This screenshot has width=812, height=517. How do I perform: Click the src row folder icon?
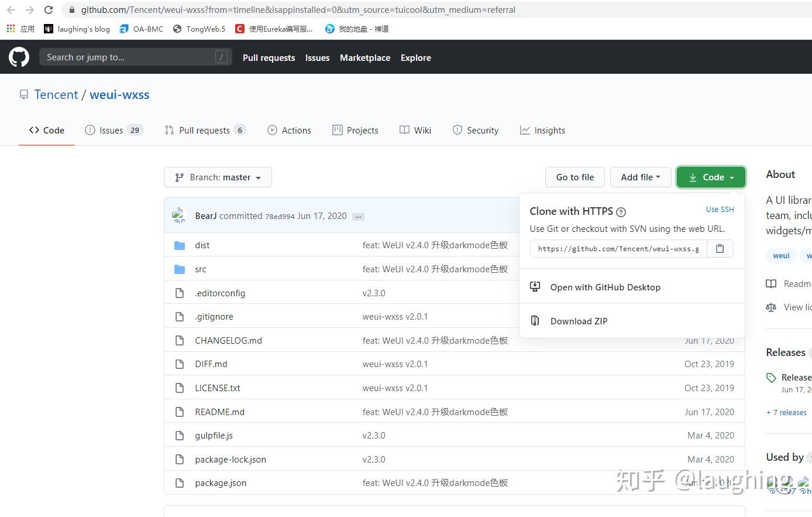180,269
